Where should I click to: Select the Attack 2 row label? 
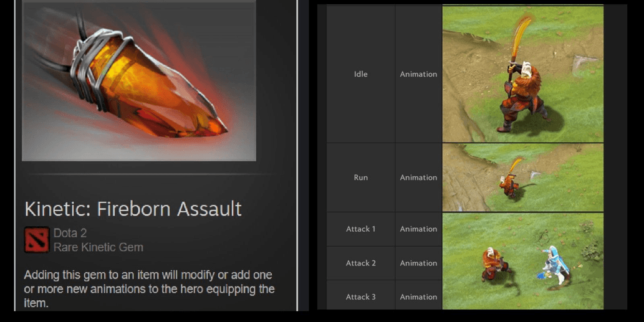[360, 263]
